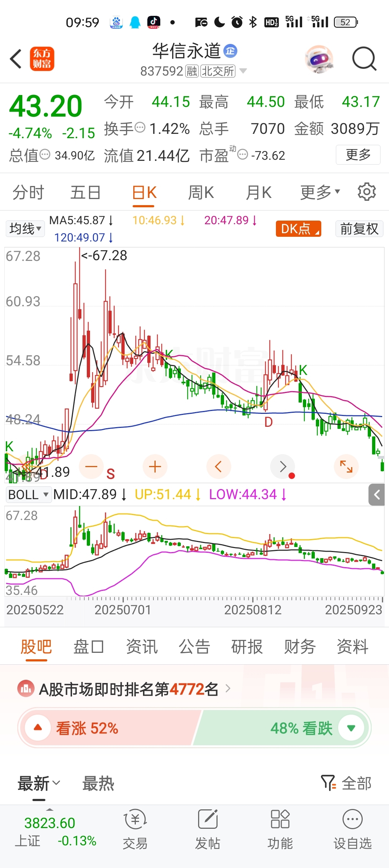Image resolution: width=389 pixels, height=868 pixels.
Task: Open chart settings gear icon
Action: [367, 192]
